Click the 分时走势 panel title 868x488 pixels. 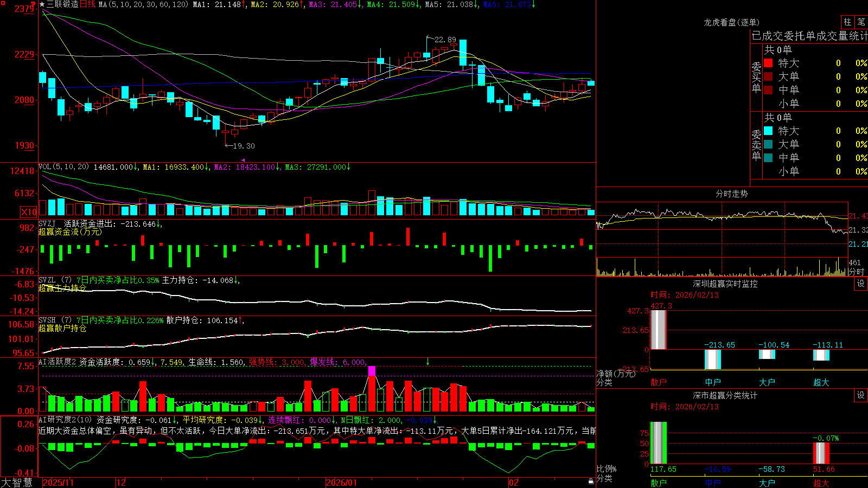731,194
